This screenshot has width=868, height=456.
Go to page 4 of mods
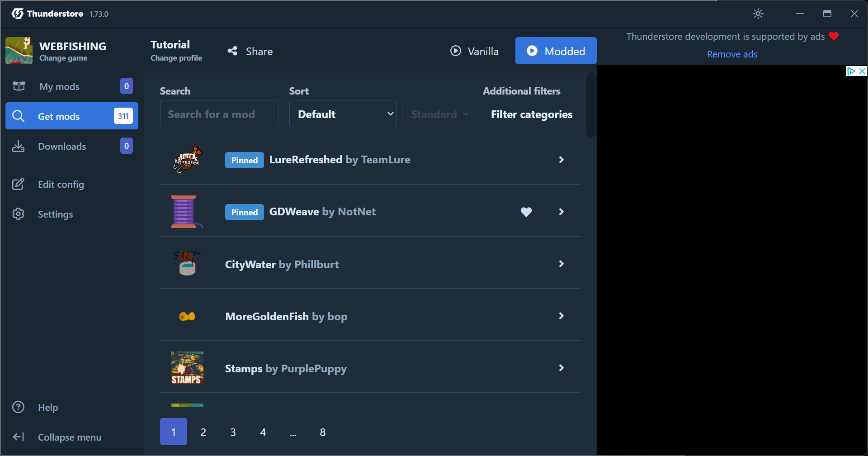tap(263, 432)
